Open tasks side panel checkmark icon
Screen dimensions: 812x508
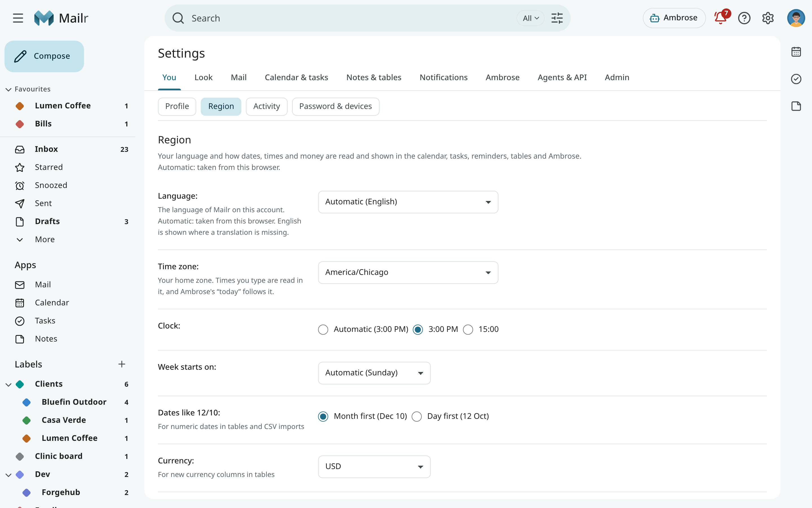tap(796, 79)
